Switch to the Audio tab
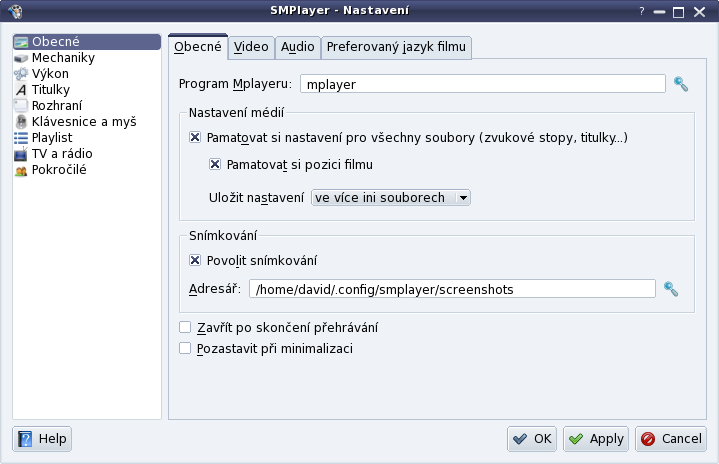Image resolution: width=719 pixels, height=464 pixels. click(298, 47)
